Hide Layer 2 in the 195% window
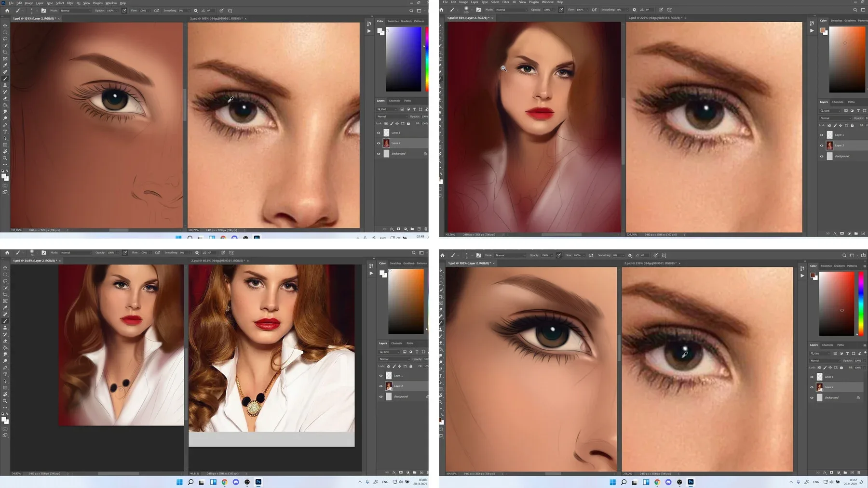The image size is (868, 488). click(812, 387)
